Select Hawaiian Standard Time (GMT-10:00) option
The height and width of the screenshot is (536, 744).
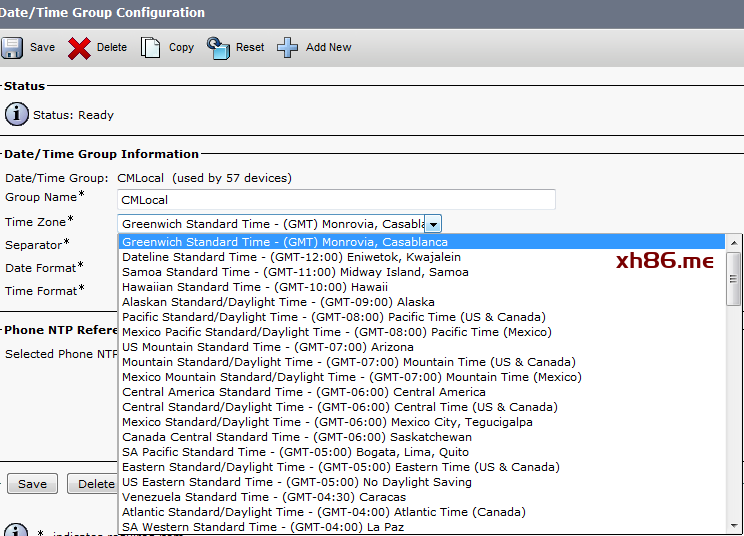pyautogui.click(x=255, y=287)
